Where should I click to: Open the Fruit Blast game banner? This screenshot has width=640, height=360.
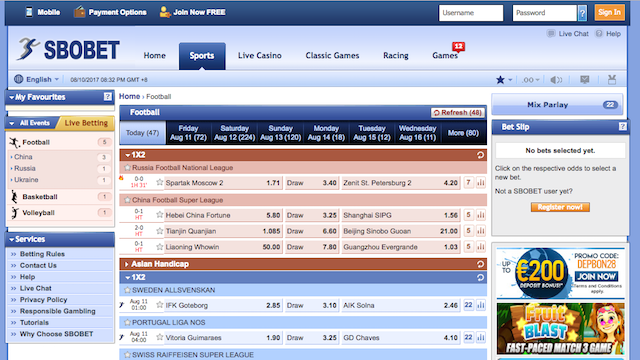[x=560, y=329]
